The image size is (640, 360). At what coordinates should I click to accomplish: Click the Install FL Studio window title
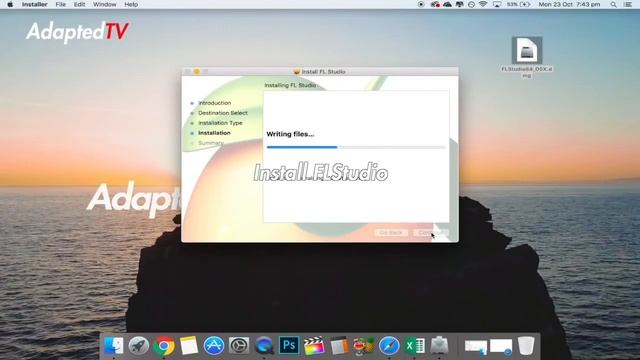tap(323, 71)
